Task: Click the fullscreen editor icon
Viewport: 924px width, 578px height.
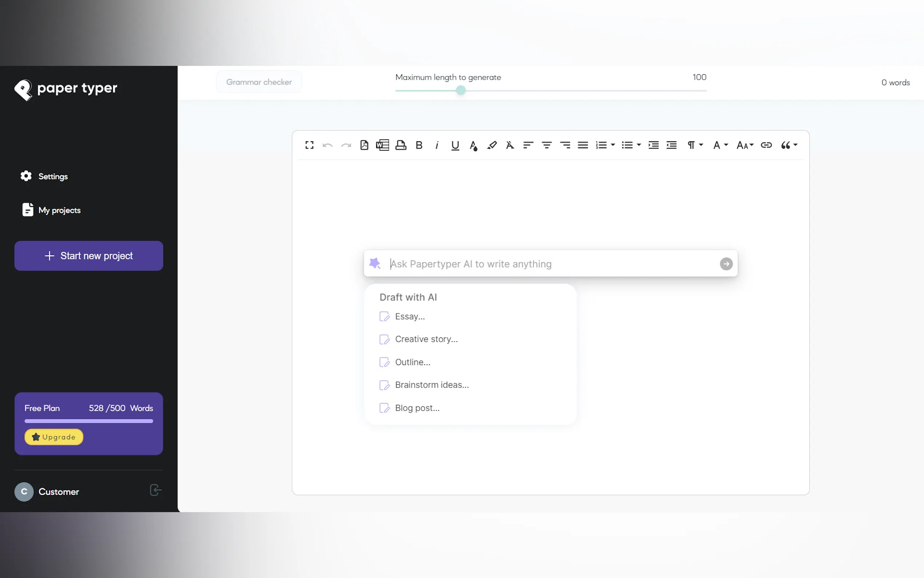Action: click(309, 145)
